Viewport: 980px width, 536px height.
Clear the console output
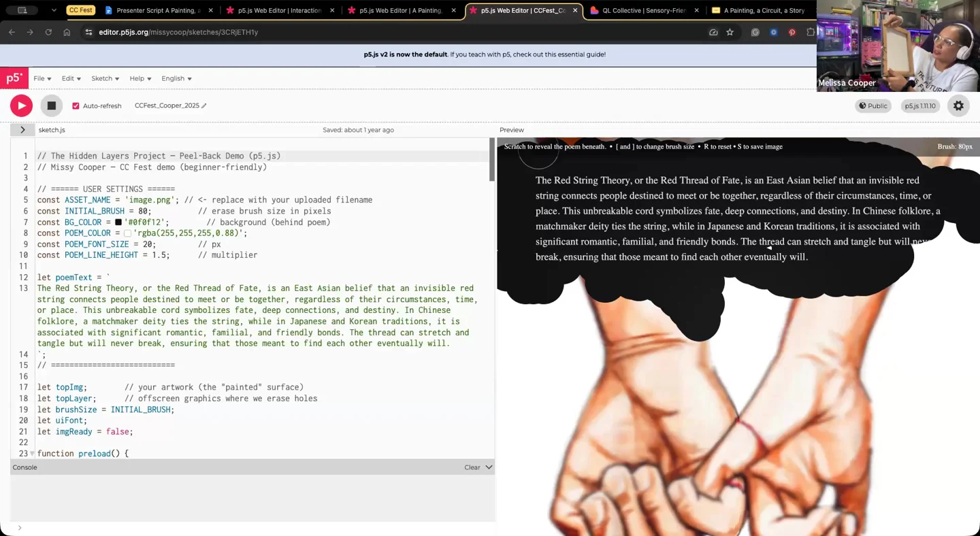472,467
